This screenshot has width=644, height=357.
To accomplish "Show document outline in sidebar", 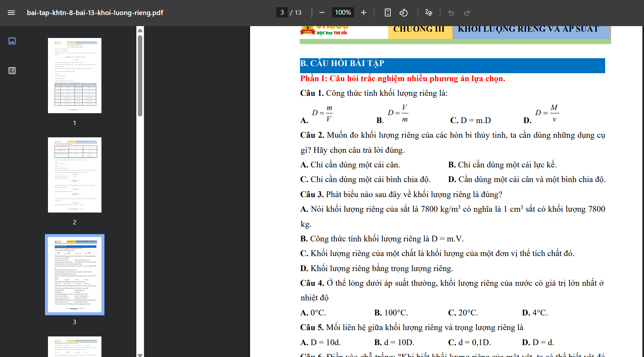I will tap(12, 70).
